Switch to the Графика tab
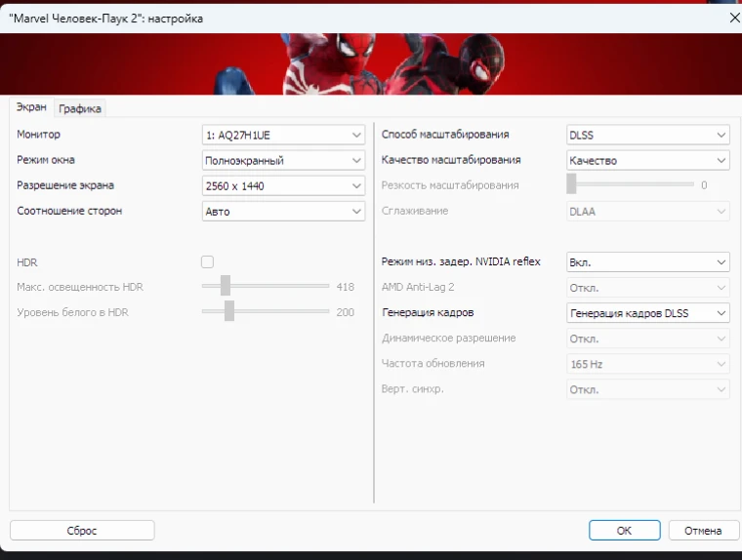This screenshot has height=560, width=742. pyautogui.click(x=80, y=109)
